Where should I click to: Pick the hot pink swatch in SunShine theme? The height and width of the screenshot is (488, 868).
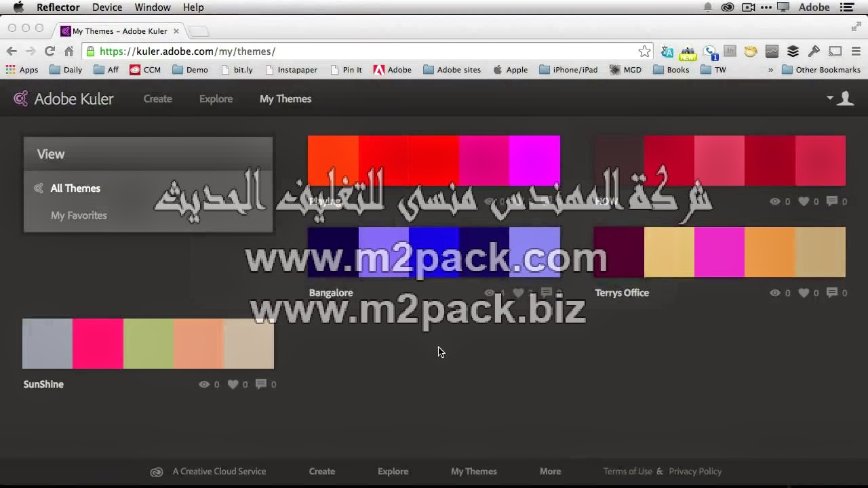click(98, 344)
